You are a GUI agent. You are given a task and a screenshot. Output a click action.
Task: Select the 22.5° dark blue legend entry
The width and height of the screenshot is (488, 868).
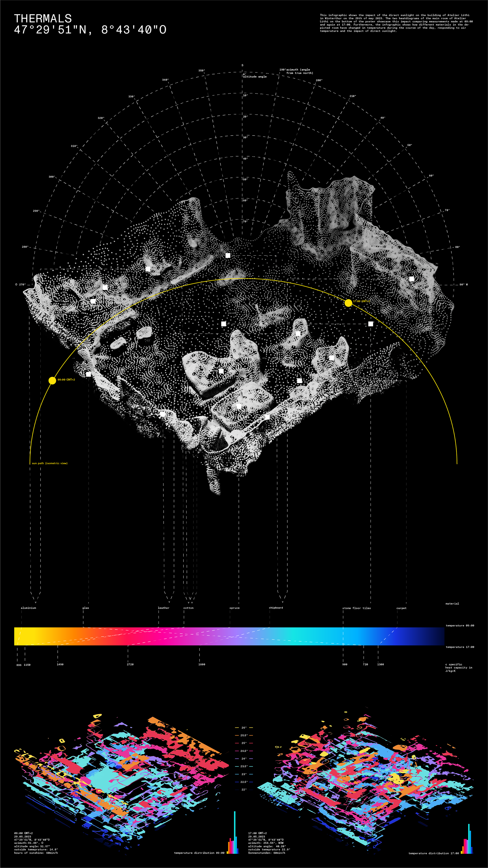[243, 782]
